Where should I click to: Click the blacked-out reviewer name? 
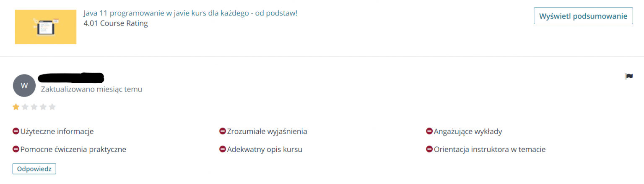(71, 78)
